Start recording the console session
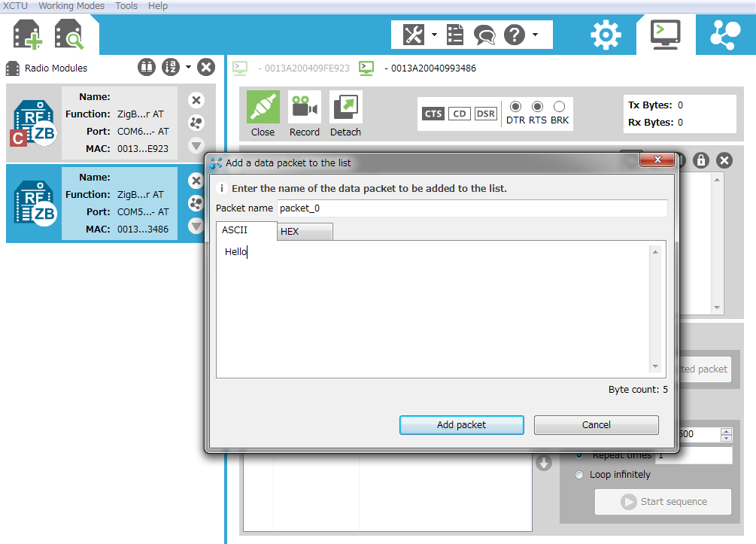The width and height of the screenshot is (756, 544). click(x=304, y=114)
